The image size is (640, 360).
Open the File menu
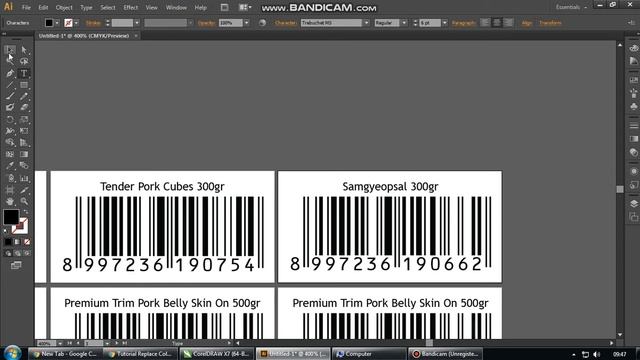click(x=26, y=7)
